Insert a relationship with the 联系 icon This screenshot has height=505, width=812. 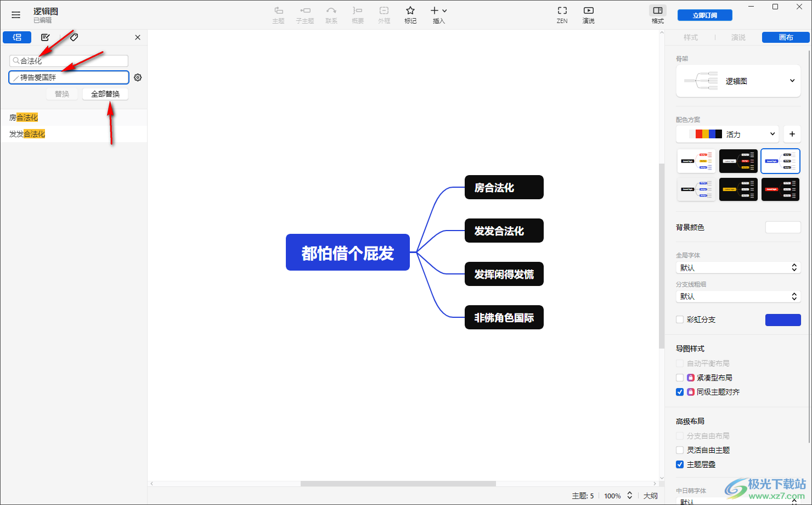point(331,15)
